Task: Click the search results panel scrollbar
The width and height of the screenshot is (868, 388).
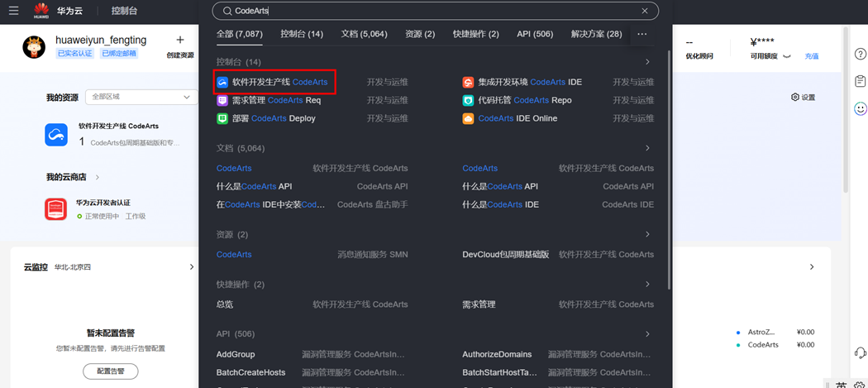Action: pos(669,169)
